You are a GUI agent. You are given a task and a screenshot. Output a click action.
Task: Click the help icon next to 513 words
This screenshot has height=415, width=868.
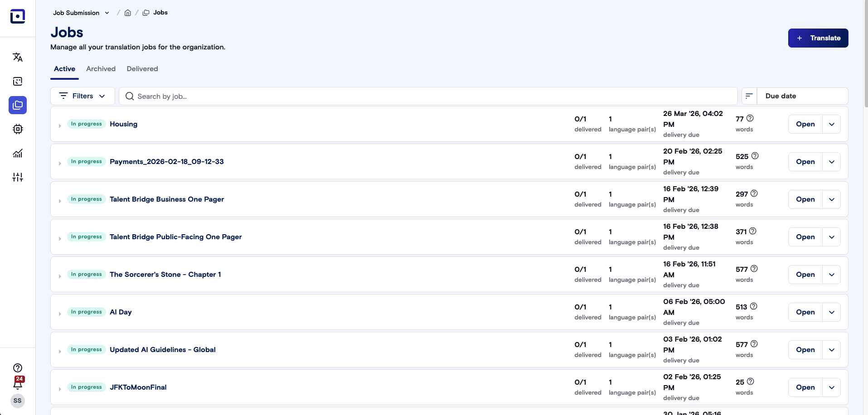click(754, 306)
